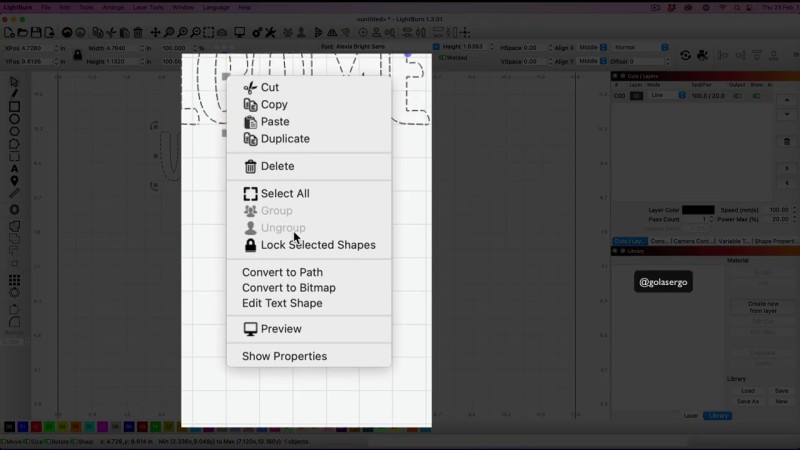This screenshot has width=800, height=450.
Task: Select Duplicate in the context menu
Action: [x=284, y=139]
